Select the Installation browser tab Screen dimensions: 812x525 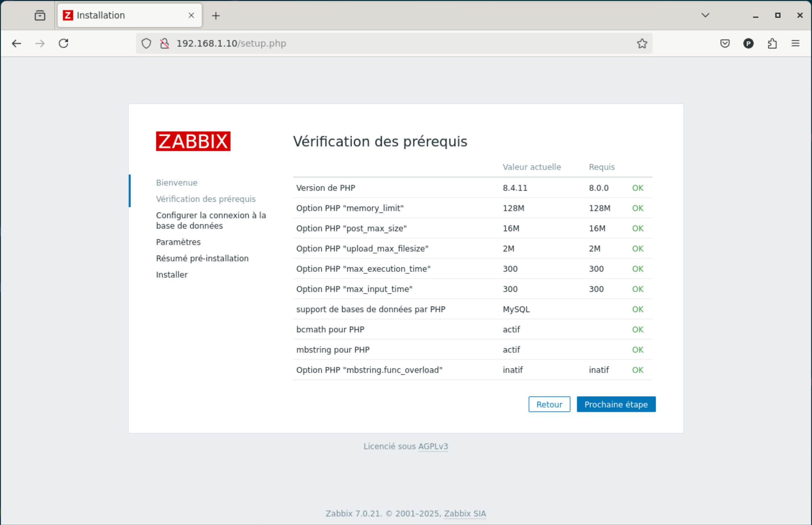130,15
